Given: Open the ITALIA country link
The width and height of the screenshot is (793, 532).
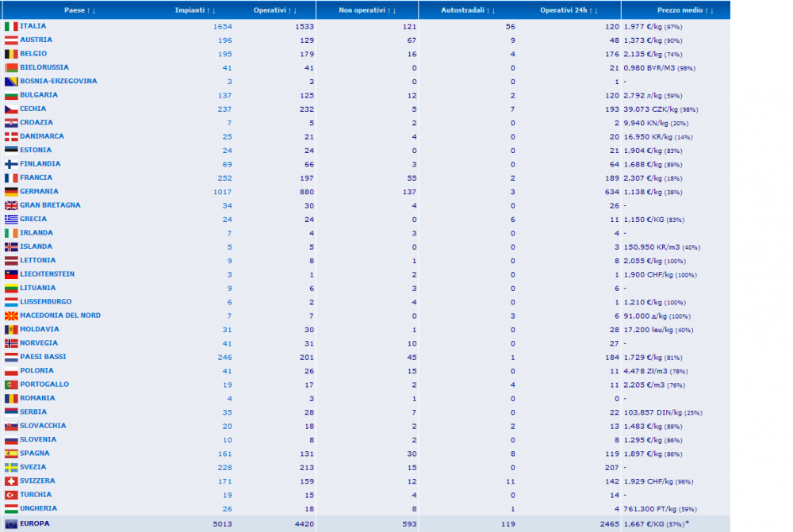Looking at the screenshot, I should click(33, 26).
